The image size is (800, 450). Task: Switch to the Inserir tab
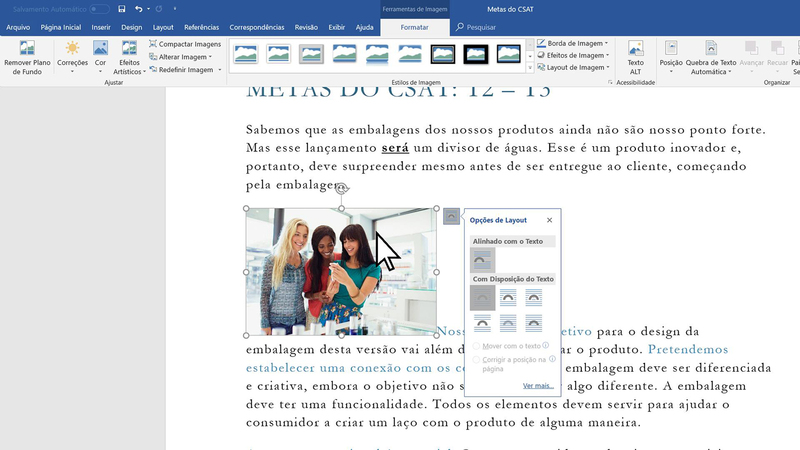click(x=100, y=27)
